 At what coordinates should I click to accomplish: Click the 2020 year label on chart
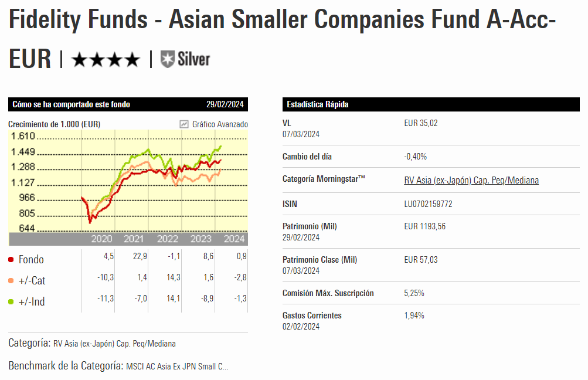point(101,239)
